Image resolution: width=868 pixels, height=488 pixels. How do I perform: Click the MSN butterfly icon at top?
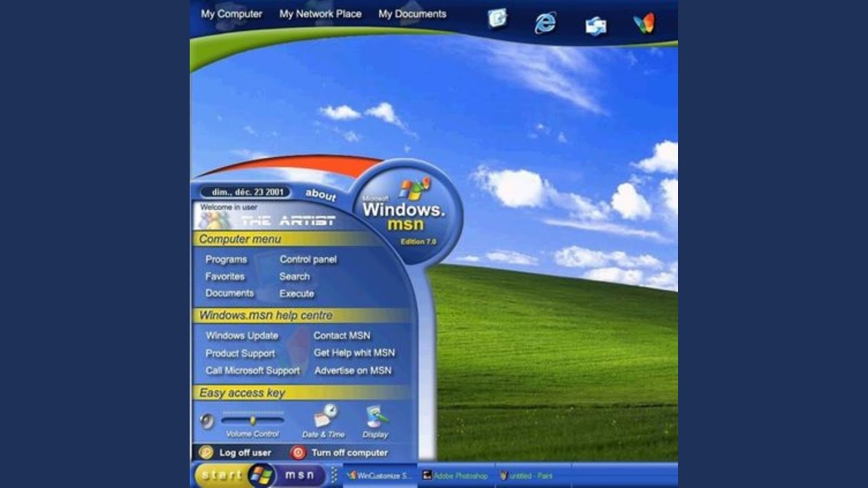point(644,23)
